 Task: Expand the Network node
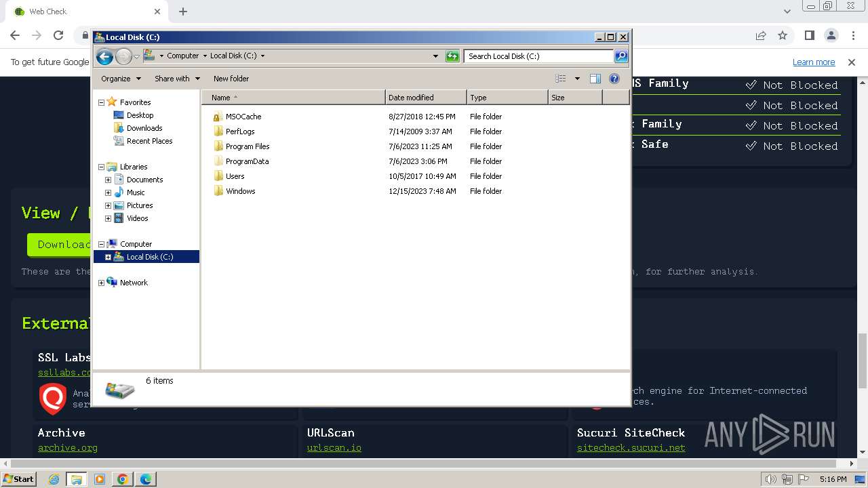pos(102,283)
